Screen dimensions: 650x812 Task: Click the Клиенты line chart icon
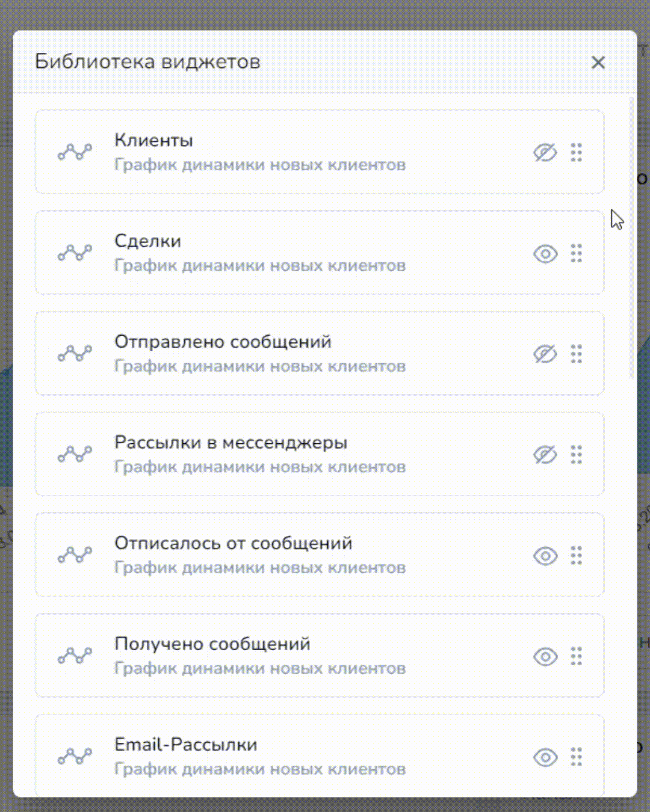75,152
